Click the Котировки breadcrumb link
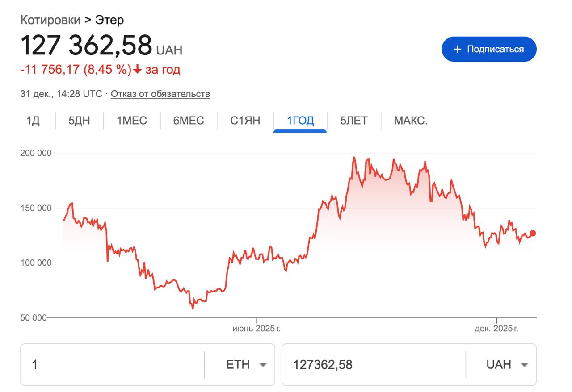 (x=50, y=20)
